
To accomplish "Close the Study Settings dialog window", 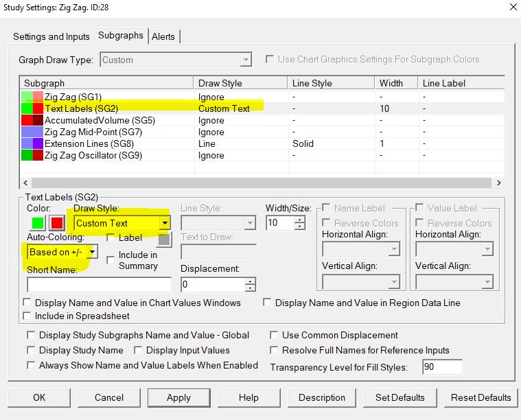I will coord(513,7).
